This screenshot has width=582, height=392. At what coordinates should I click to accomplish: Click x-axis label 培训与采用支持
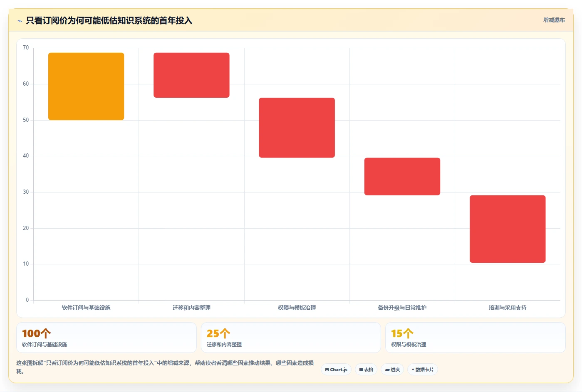(x=508, y=308)
